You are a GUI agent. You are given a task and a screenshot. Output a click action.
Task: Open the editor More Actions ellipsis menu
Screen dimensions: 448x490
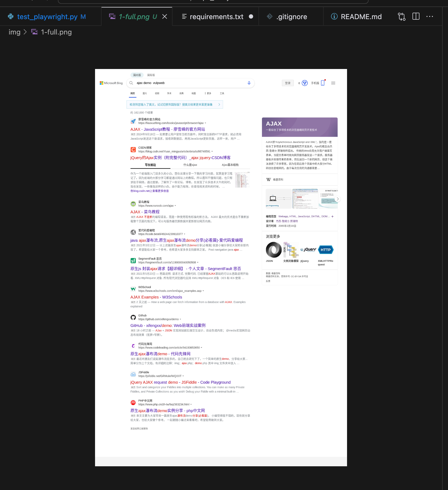430,17
